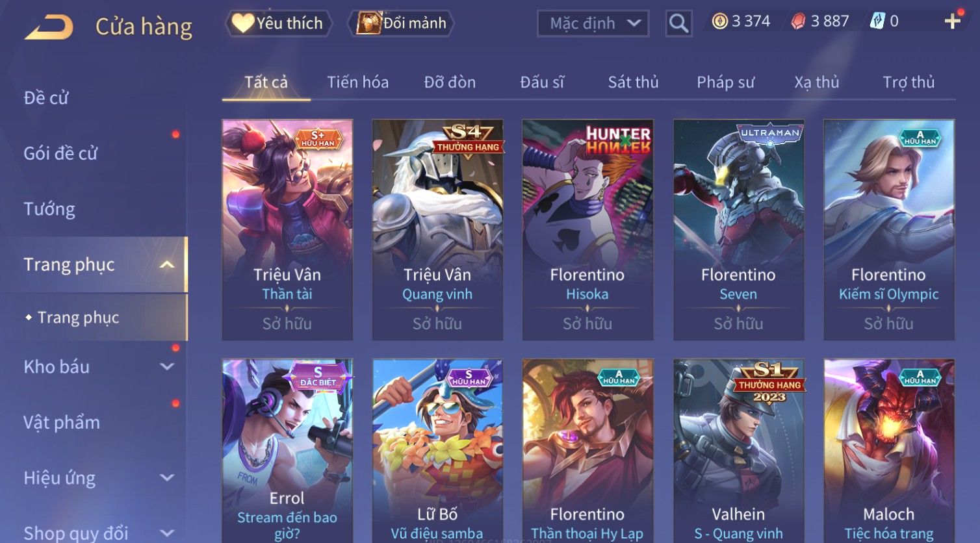Tap the red ruby balance icon
The image size is (980, 543).
click(x=798, y=21)
